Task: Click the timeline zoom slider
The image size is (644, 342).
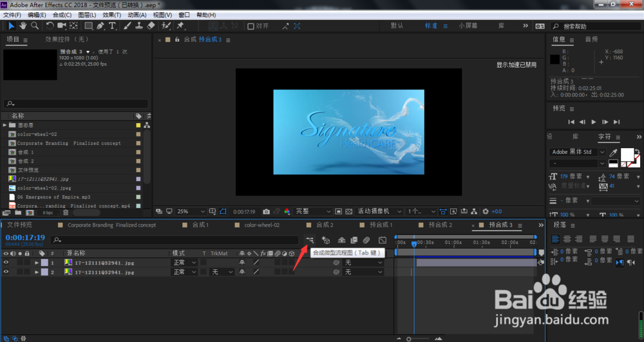Action: click(x=409, y=339)
